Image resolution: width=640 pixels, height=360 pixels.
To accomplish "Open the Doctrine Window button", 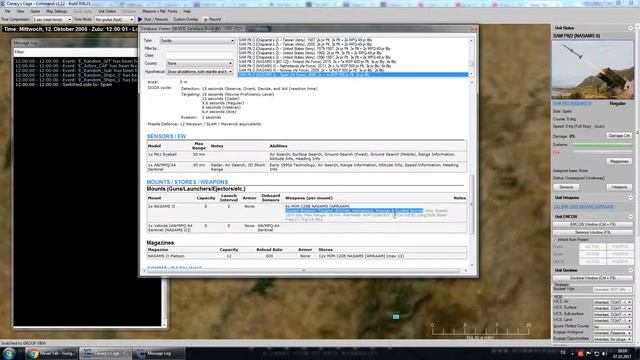I will pos(592,278).
